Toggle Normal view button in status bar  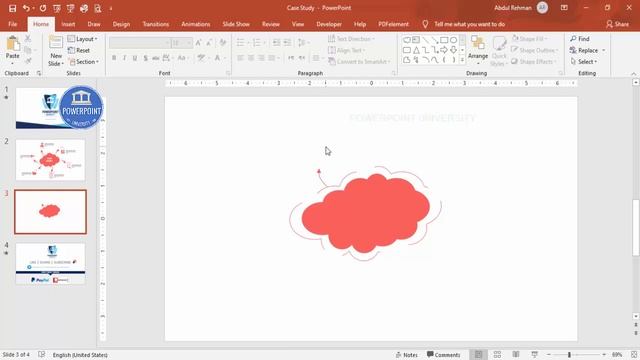(478, 355)
